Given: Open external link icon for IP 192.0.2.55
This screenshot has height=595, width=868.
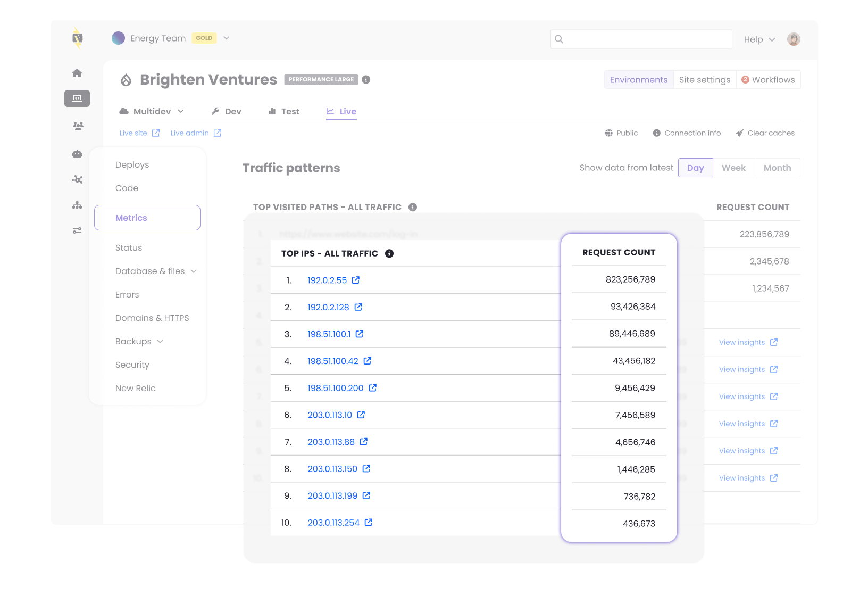Looking at the screenshot, I should (356, 280).
